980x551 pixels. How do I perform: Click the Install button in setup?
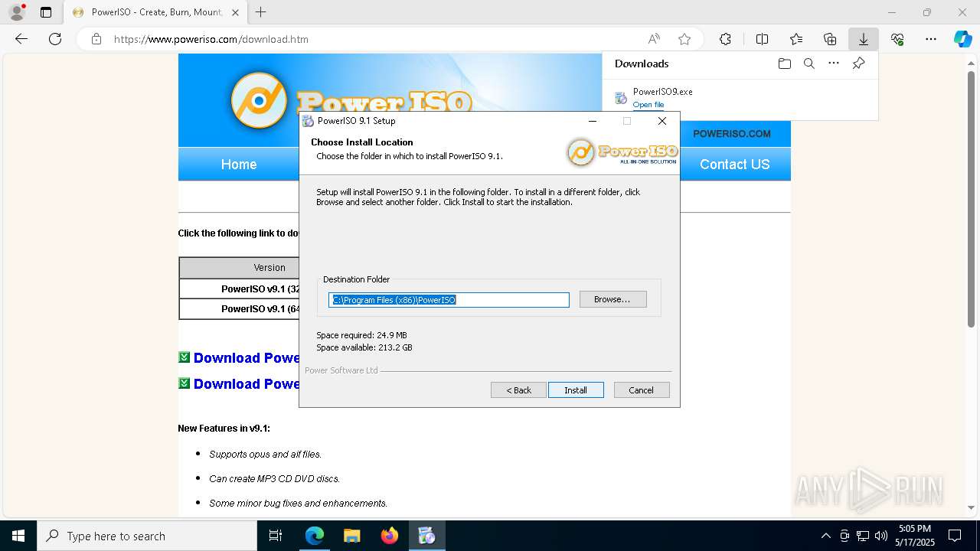(576, 390)
